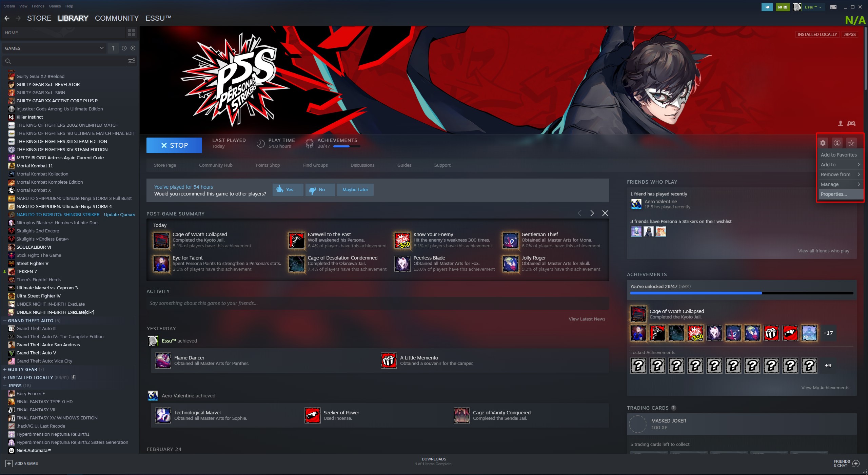868x475 pixels.
Task: Expand the GUILTY GEAR collection
Action: 5,369
